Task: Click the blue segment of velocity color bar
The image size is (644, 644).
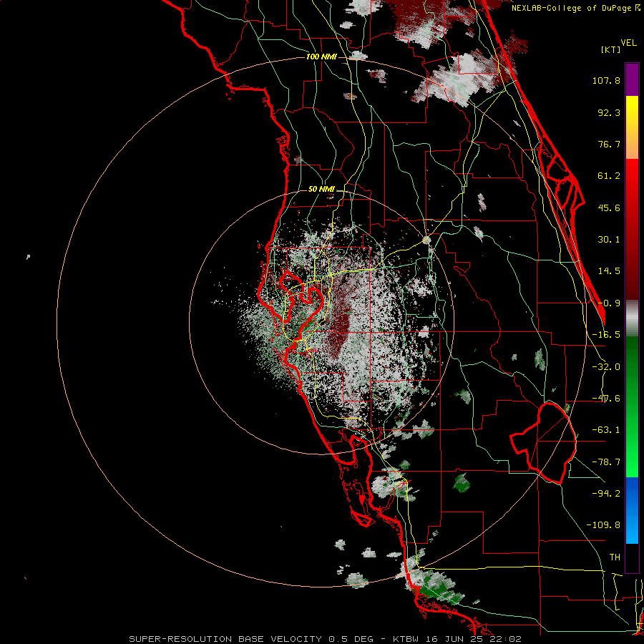Action: tap(632, 510)
